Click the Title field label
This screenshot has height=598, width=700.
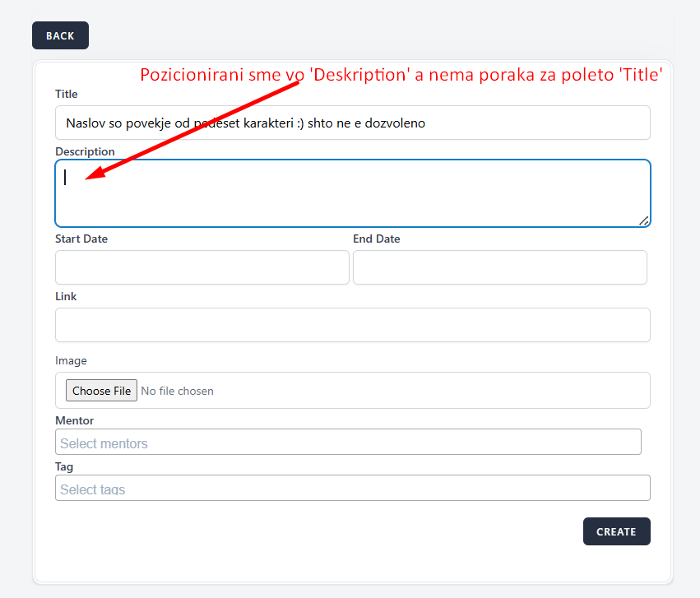(x=67, y=94)
